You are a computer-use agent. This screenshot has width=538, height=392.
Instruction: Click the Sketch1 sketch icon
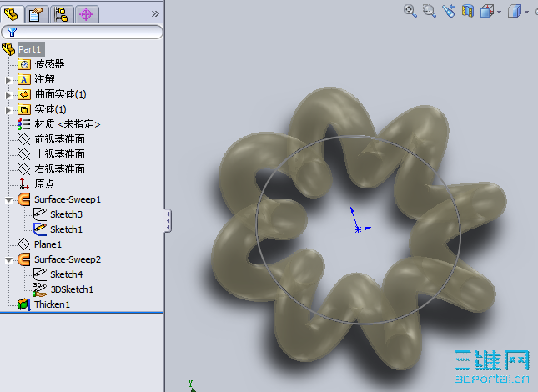(x=40, y=229)
